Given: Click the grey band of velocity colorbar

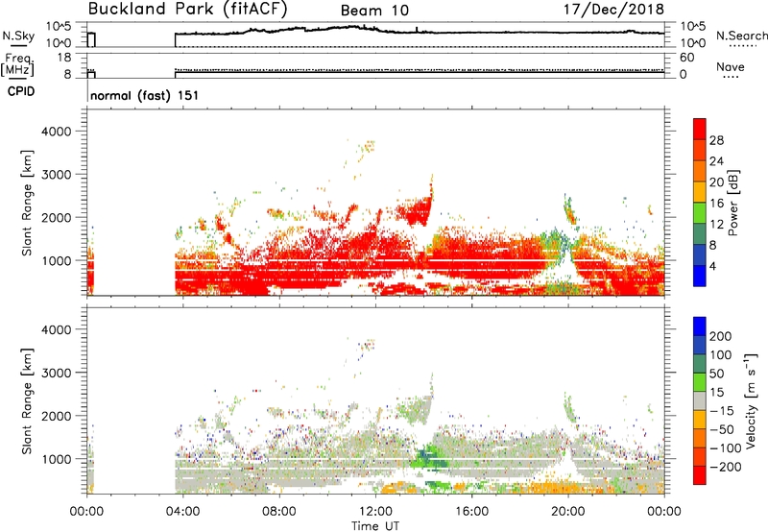Looking at the screenshot, I should (700, 400).
